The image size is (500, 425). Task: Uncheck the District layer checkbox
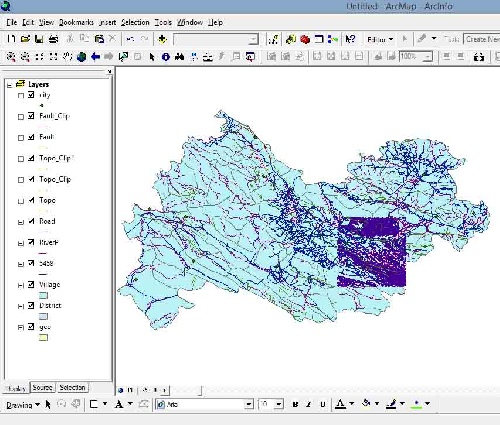(31, 305)
